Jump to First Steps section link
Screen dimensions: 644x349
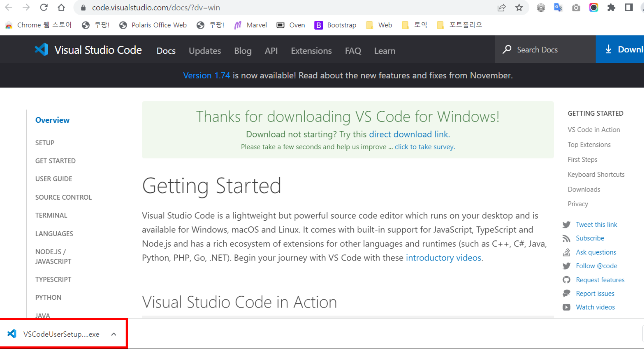tap(582, 160)
